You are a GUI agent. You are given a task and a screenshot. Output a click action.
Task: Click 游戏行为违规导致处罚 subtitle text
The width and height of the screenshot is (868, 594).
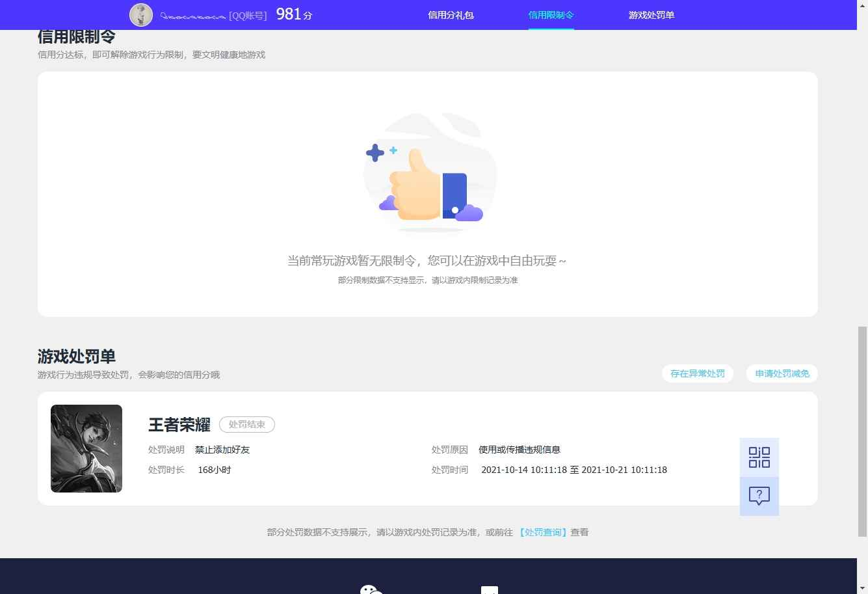coord(129,375)
